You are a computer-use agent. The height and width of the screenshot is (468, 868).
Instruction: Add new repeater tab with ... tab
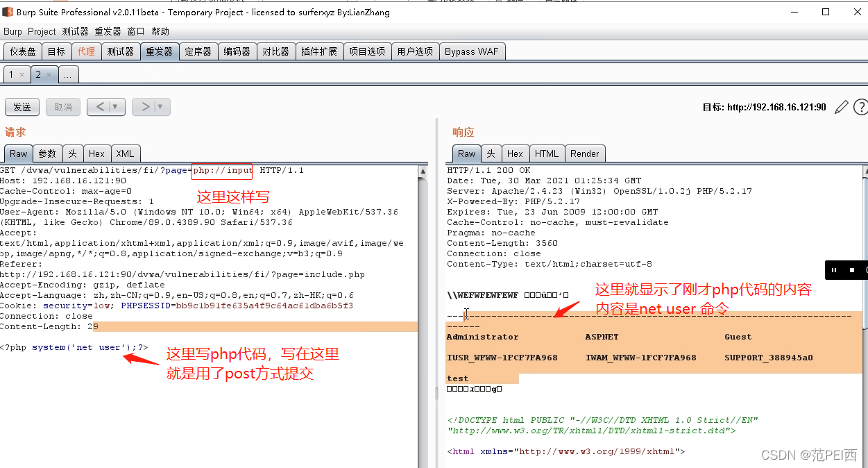coord(68,74)
